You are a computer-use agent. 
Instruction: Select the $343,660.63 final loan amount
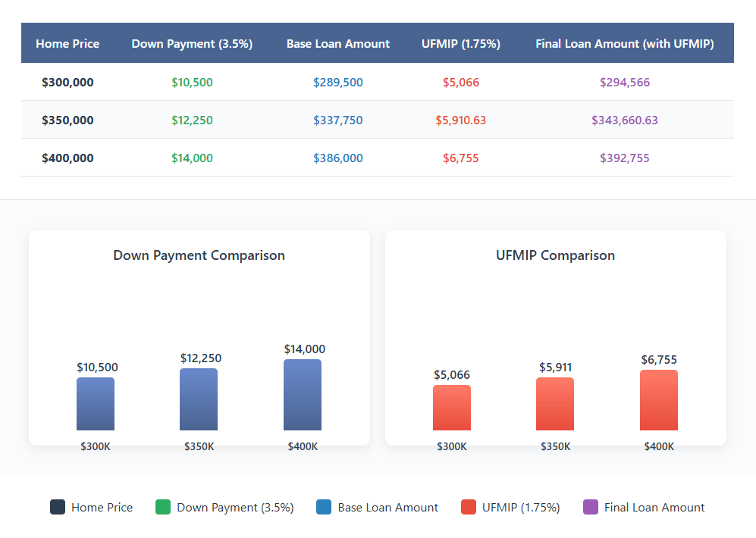coord(625,120)
